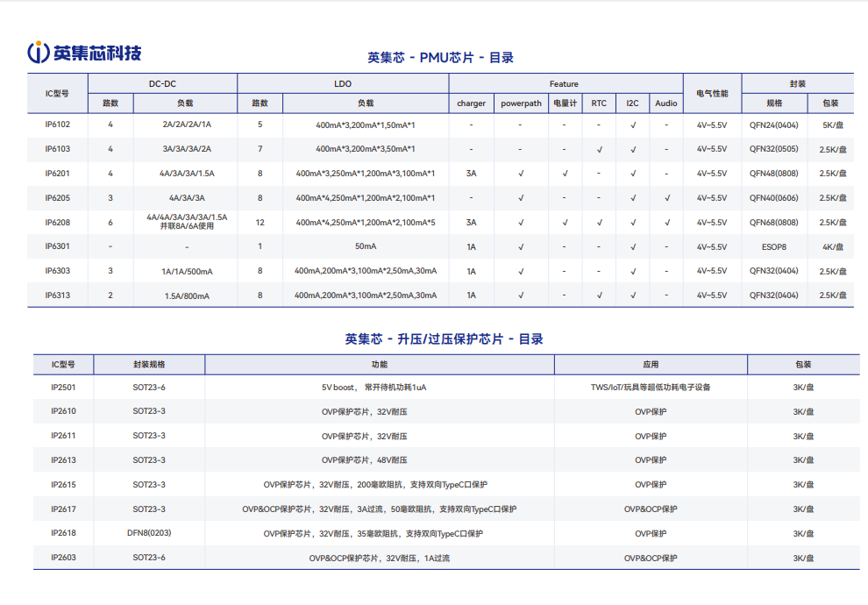Select the IP2501 model cell
This screenshot has height=605, width=868.
pos(63,388)
